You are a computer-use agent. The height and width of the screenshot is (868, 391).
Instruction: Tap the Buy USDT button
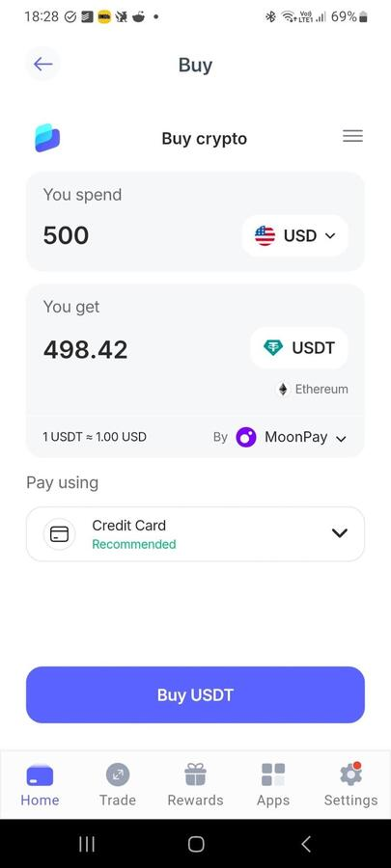[x=195, y=694]
